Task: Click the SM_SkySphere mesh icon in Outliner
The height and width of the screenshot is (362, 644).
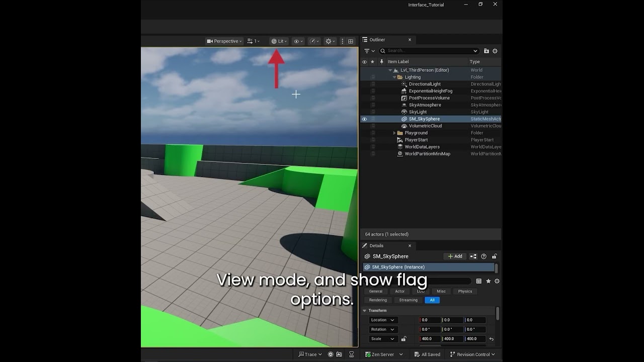Action: (x=404, y=119)
